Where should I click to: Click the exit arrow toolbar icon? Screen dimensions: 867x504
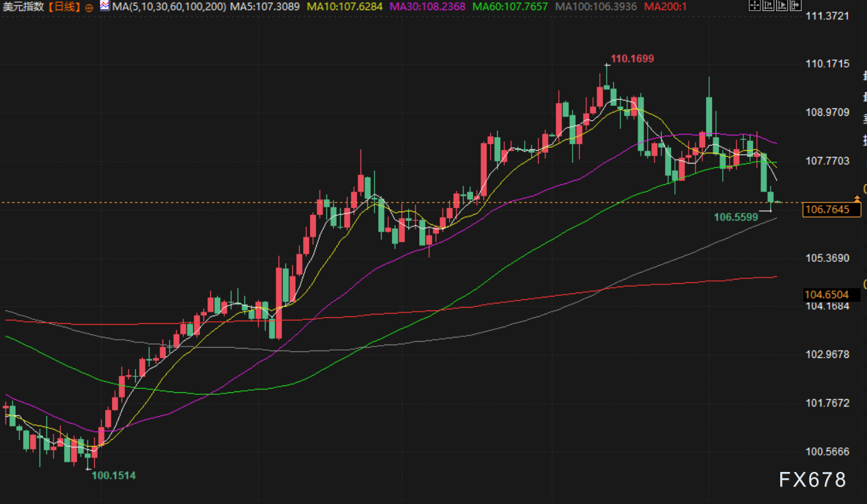[795, 6]
